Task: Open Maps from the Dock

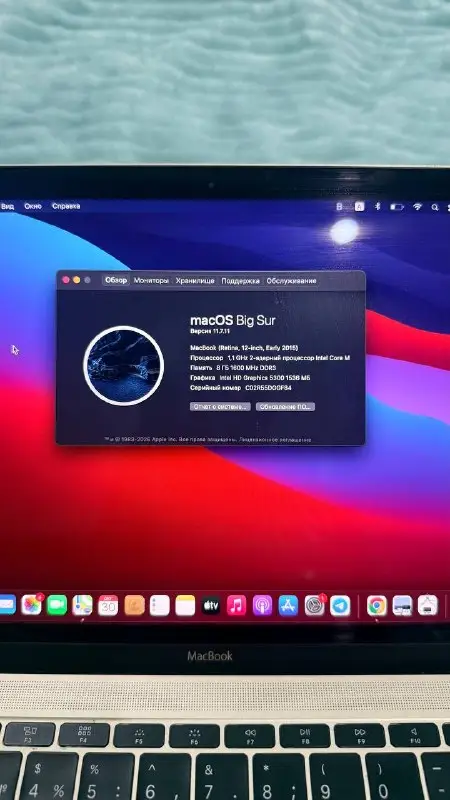Action: click(82, 605)
